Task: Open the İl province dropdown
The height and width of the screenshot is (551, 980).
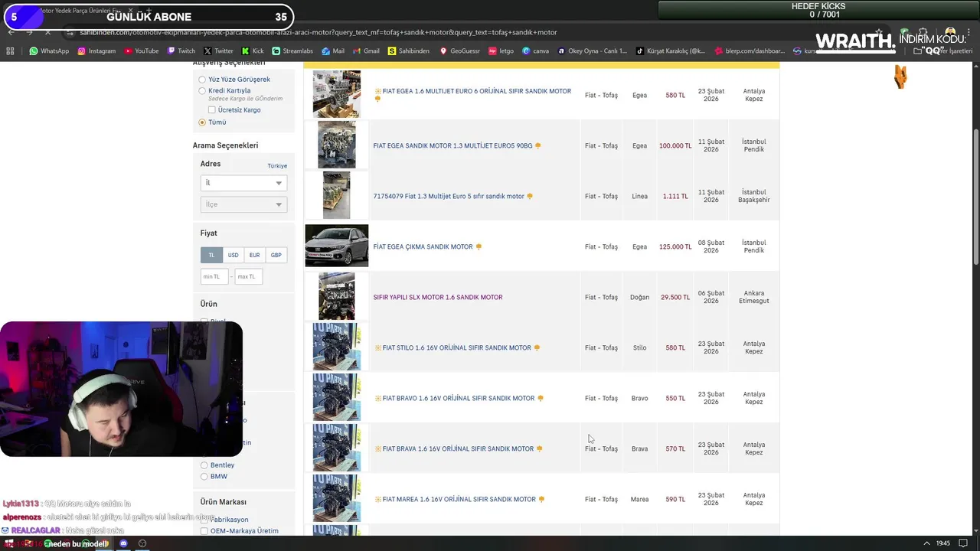Action: pyautogui.click(x=243, y=183)
